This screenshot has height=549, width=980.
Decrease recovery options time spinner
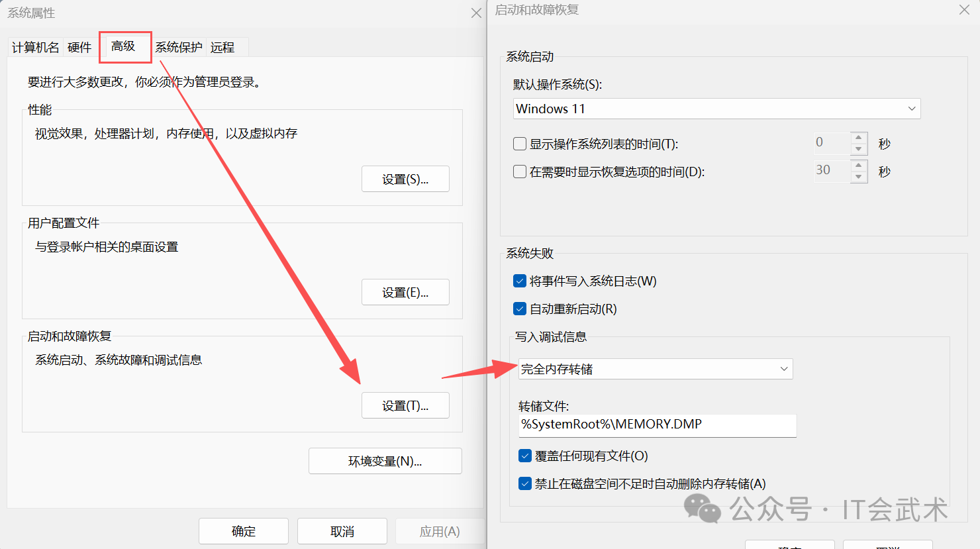pyautogui.click(x=859, y=177)
